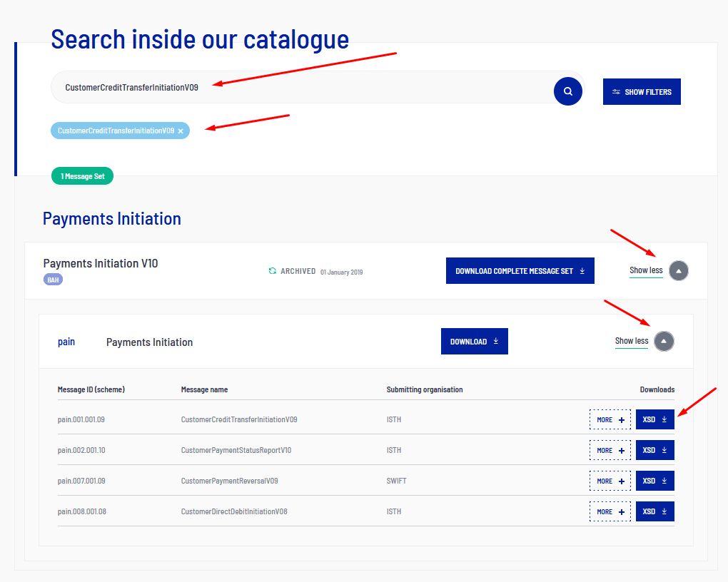Download XSD for pain.001.001.09
This screenshot has width=728, height=582.
pos(654,419)
